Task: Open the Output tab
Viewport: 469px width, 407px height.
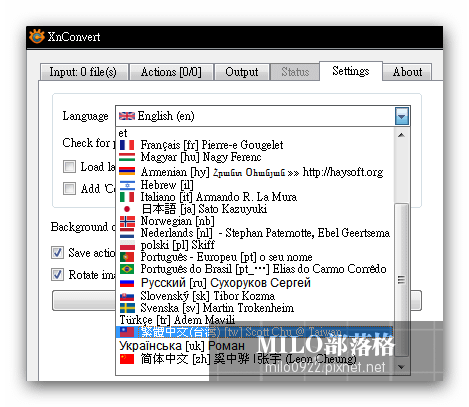Action: point(242,72)
